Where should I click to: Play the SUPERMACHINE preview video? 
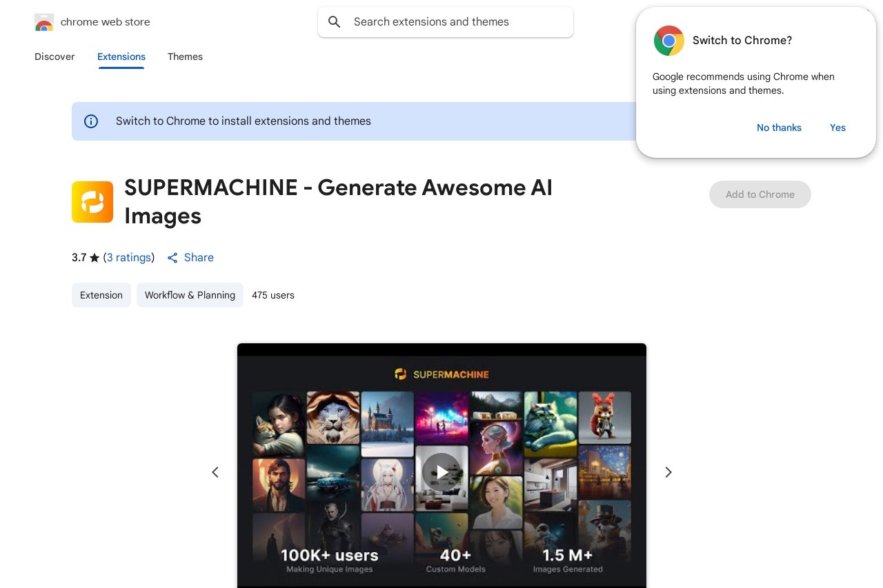point(441,472)
